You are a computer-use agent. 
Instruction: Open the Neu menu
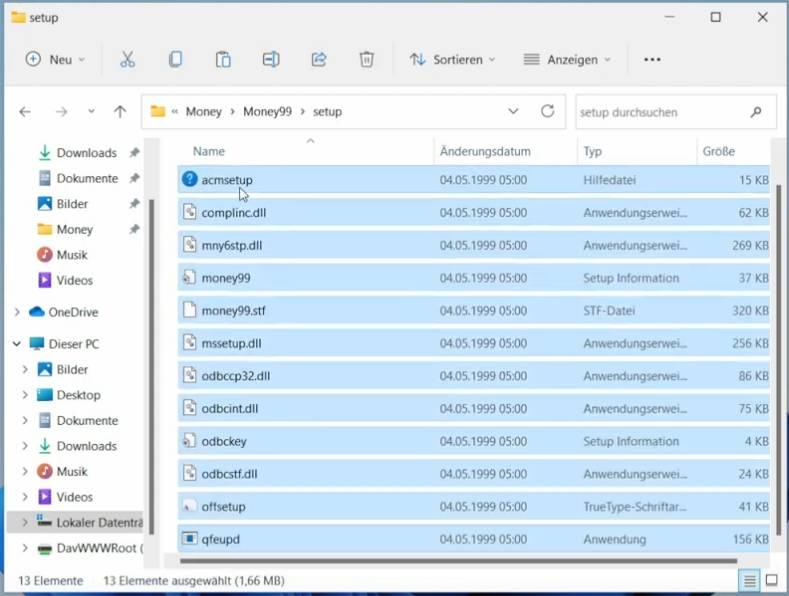click(54, 59)
